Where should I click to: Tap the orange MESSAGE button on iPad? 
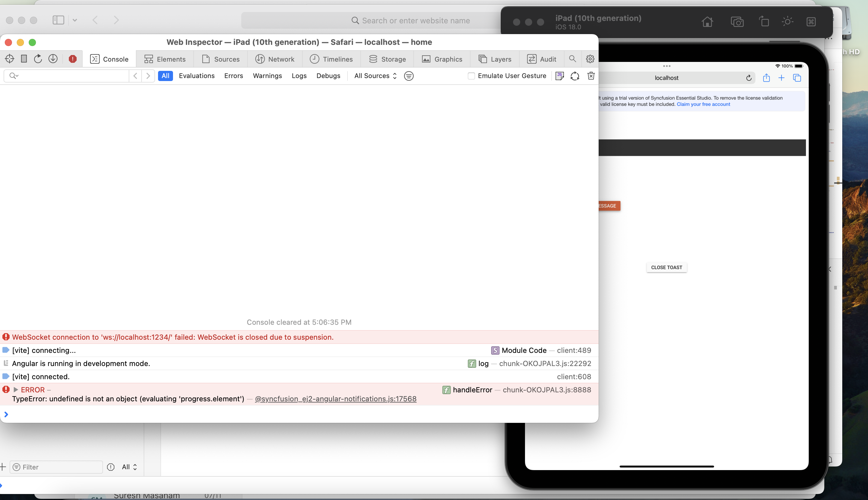point(609,206)
